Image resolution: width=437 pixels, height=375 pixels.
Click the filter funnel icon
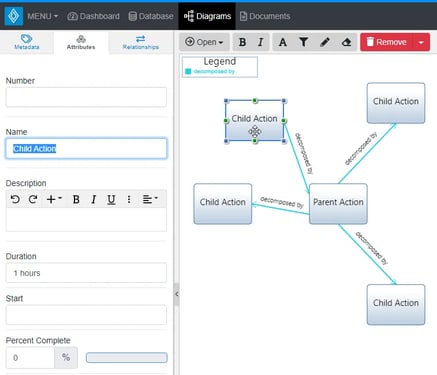303,42
